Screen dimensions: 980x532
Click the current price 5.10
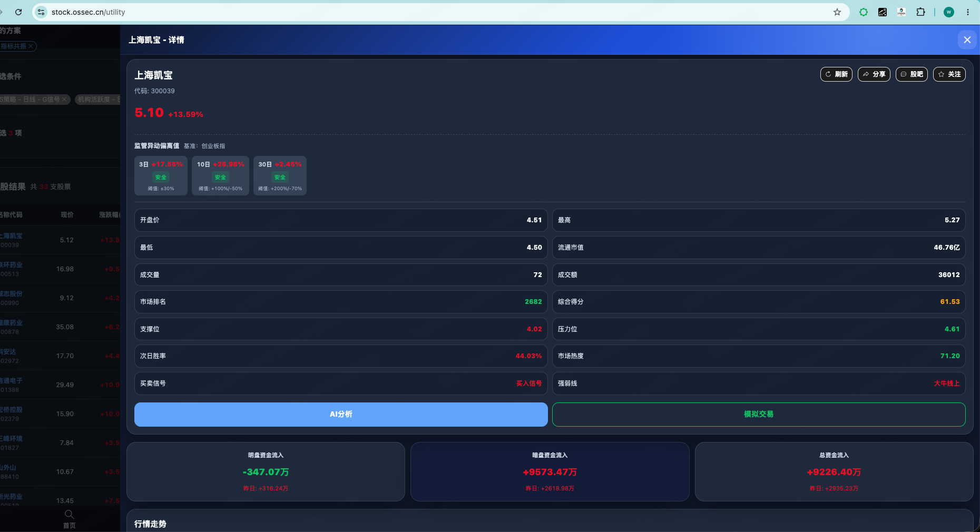149,113
